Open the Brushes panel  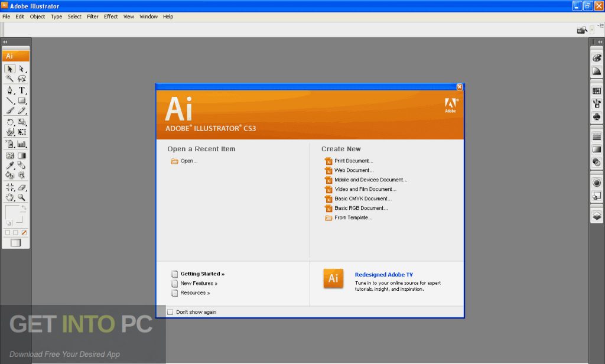click(597, 104)
